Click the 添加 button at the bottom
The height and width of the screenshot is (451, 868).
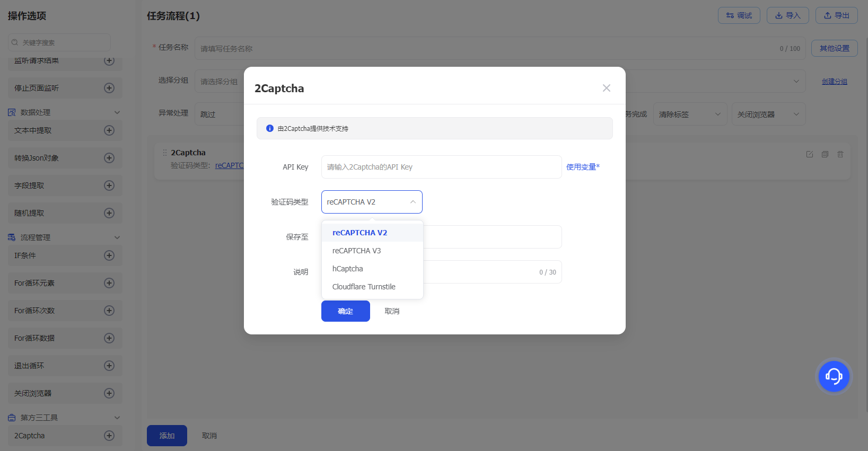(167, 436)
